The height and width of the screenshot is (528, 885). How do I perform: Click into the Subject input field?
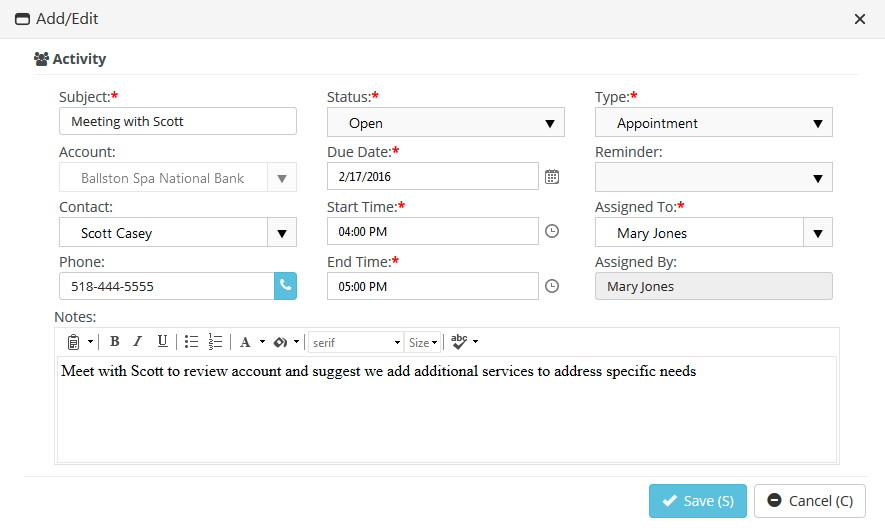(178, 121)
